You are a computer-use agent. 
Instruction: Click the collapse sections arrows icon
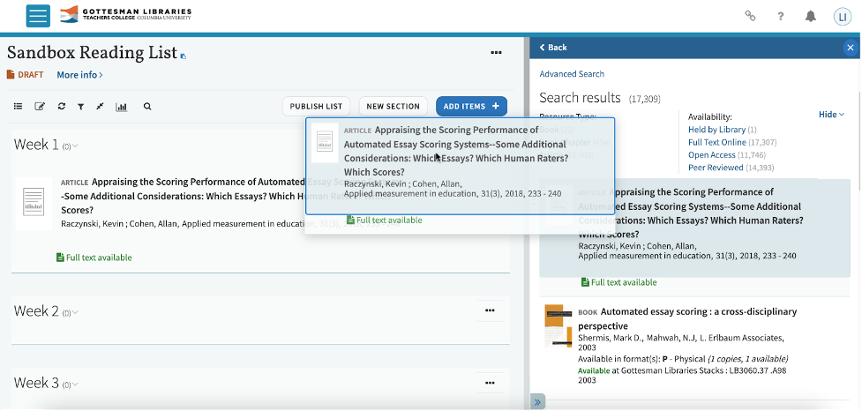click(x=100, y=106)
